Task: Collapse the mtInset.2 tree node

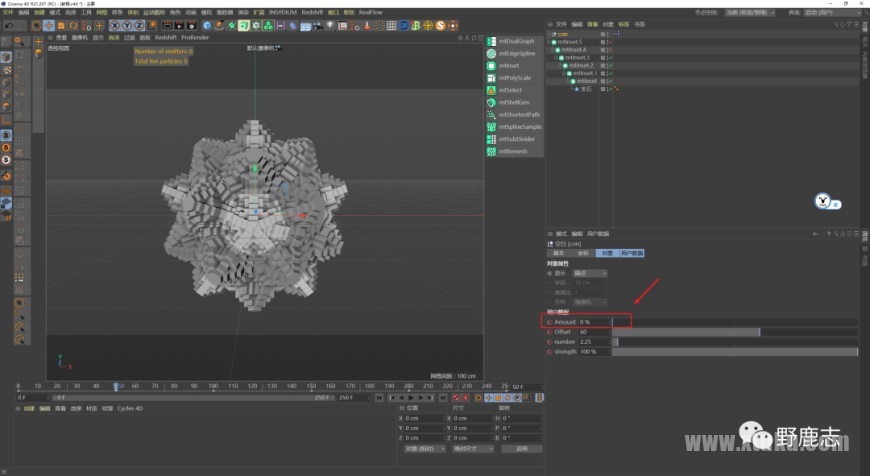Action: tap(560, 65)
